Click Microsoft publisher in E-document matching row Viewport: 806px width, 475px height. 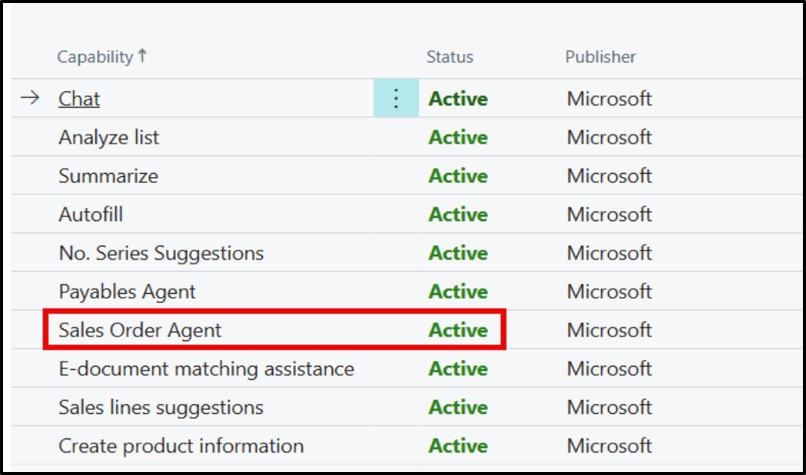tap(609, 369)
